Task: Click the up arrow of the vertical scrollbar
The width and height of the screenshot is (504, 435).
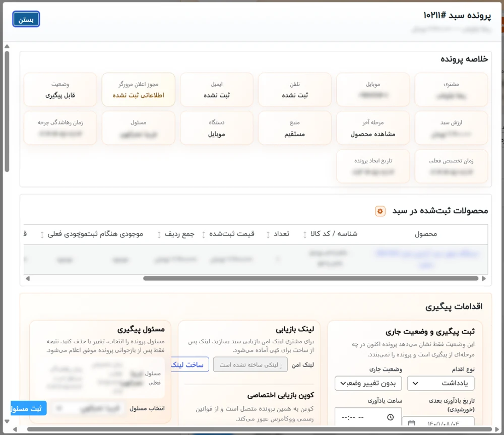Action: [7, 46]
